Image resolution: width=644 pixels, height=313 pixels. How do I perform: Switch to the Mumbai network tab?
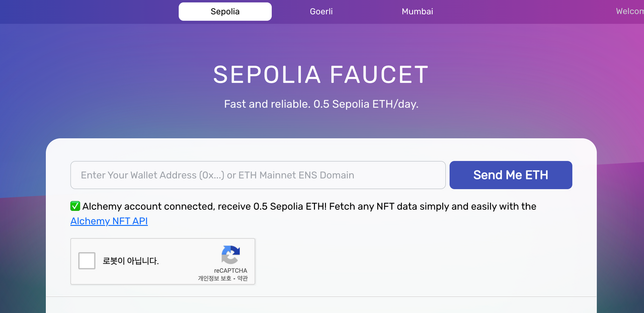pos(417,12)
